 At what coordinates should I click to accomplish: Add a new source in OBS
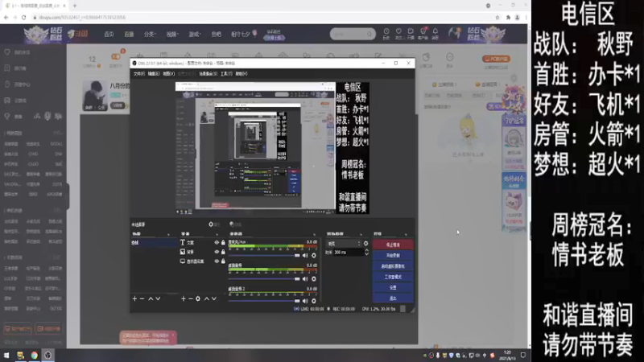coord(184,298)
